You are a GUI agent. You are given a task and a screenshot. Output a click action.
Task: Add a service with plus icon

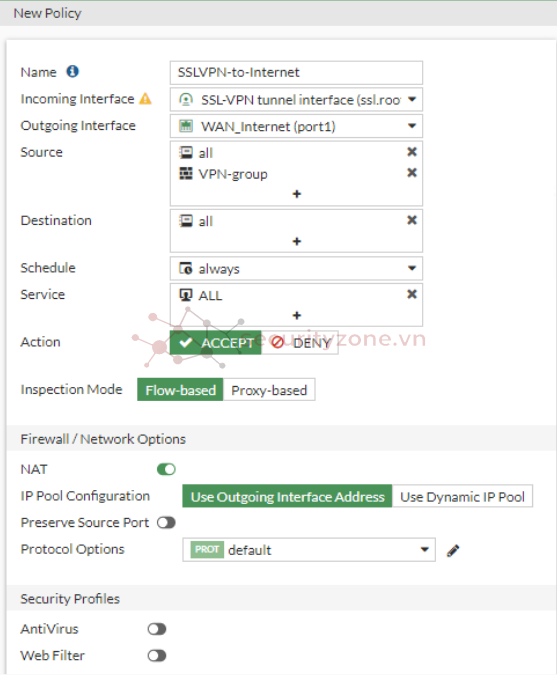click(x=297, y=316)
